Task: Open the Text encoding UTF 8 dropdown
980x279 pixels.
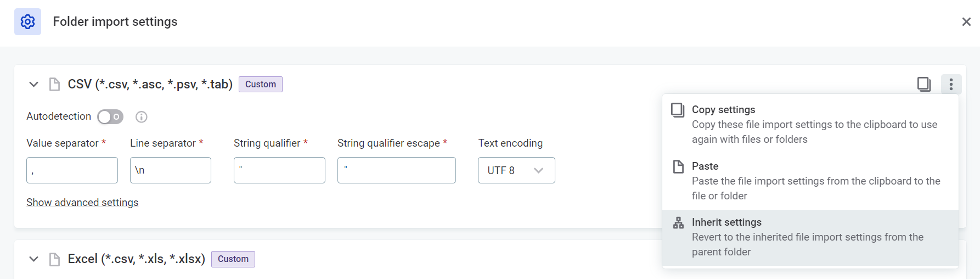Action: coord(516,170)
